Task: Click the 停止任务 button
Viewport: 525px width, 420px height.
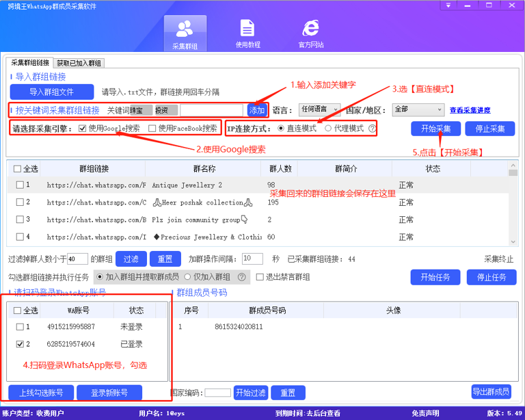Action: click(x=492, y=277)
